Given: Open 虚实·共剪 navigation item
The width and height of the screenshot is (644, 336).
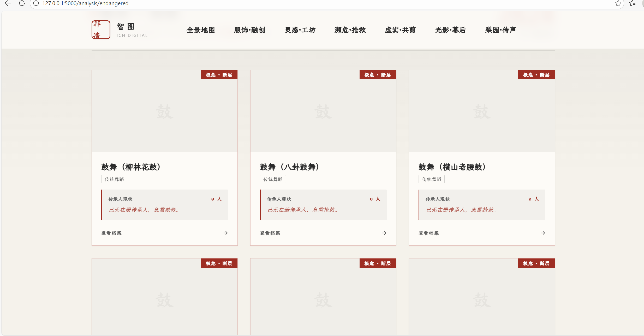Looking at the screenshot, I should pyautogui.click(x=400, y=30).
